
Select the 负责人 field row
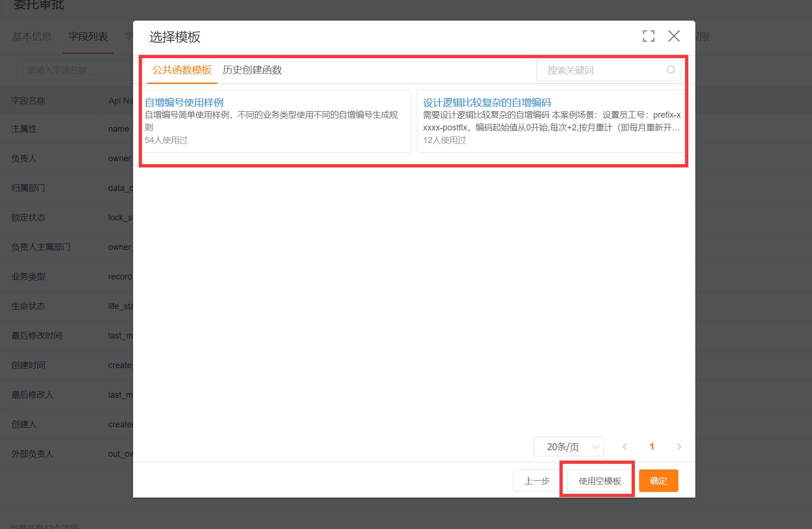coord(67,159)
